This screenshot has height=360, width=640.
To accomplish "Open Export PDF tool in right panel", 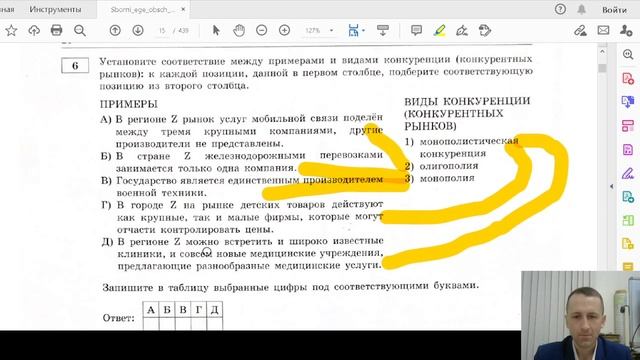I will tap(628, 102).
